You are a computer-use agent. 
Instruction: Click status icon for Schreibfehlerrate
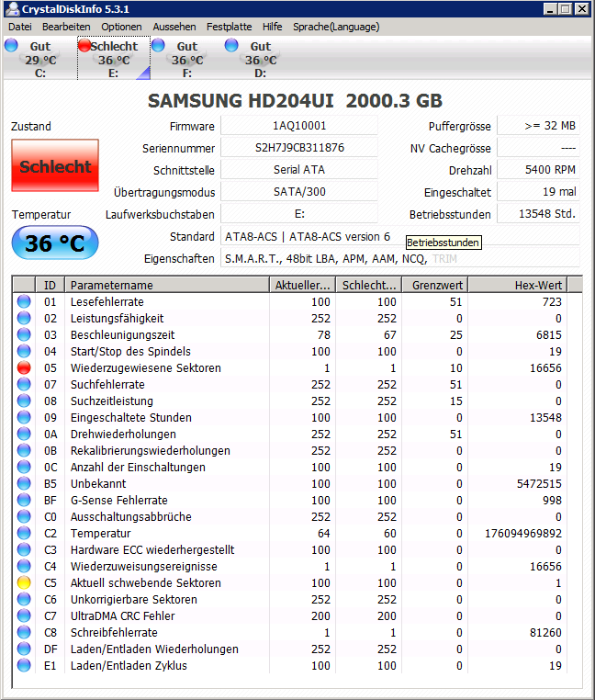[x=24, y=632]
